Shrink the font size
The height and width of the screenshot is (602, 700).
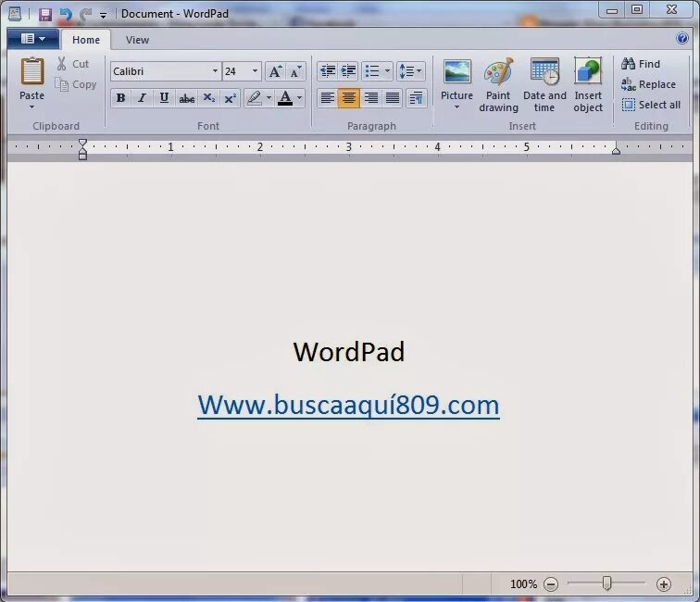coord(296,71)
